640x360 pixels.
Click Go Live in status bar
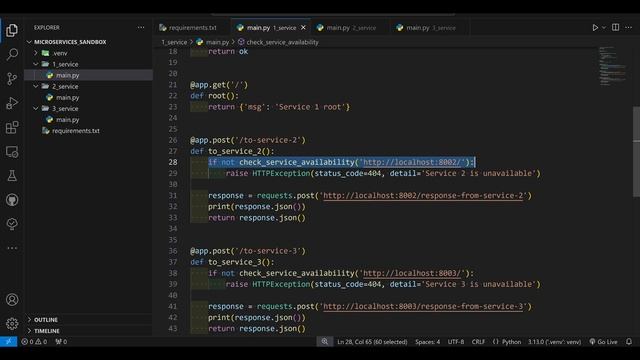pos(603,342)
